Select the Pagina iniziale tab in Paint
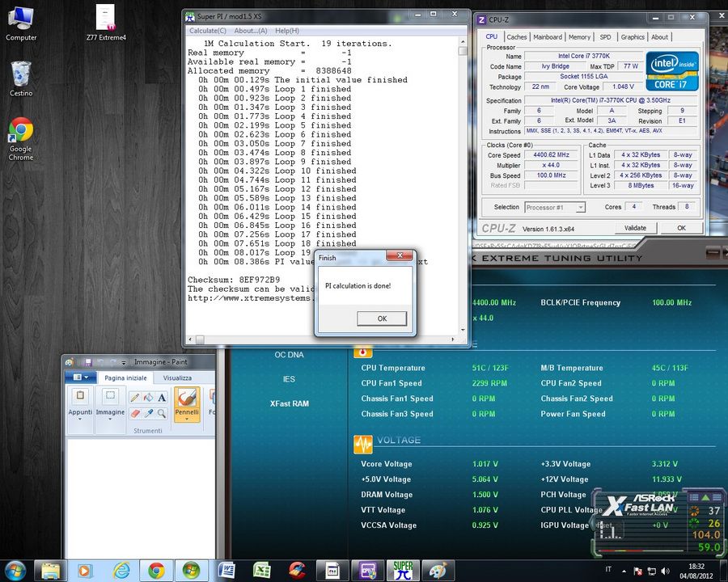The image size is (728, 582). pos(125,377)
